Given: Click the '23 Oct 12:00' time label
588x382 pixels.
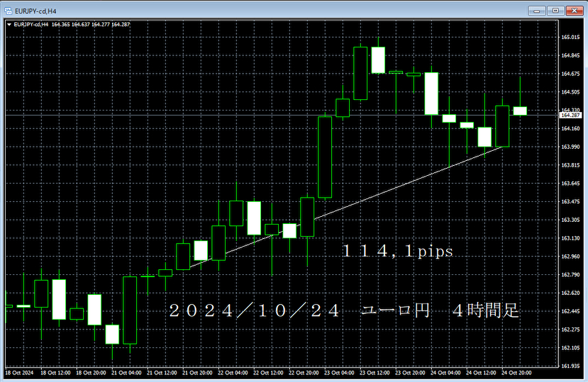Looking at the screenshot, I should [x=375, y=373].
